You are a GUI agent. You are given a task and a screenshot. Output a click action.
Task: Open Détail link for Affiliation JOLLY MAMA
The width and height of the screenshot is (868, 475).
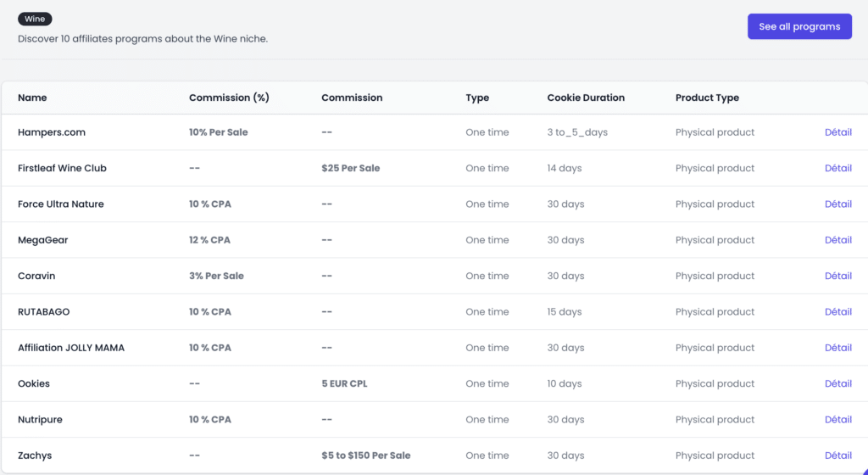(838, 348)
